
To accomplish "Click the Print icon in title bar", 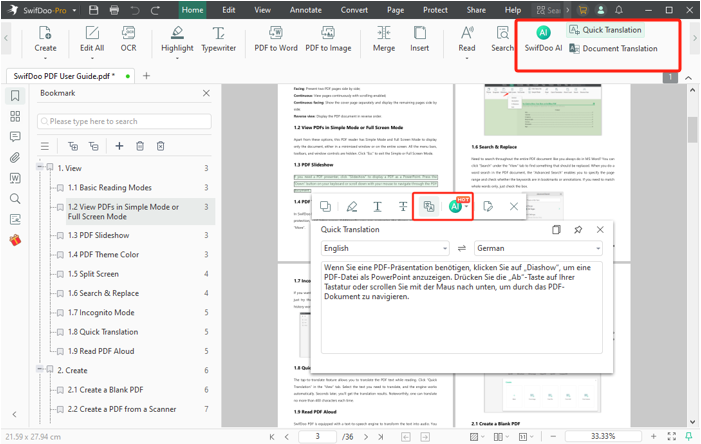I will pos(114,10).
